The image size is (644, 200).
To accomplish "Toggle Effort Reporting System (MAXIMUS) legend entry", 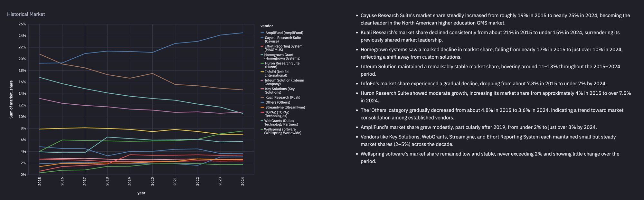I will point(282,48).
